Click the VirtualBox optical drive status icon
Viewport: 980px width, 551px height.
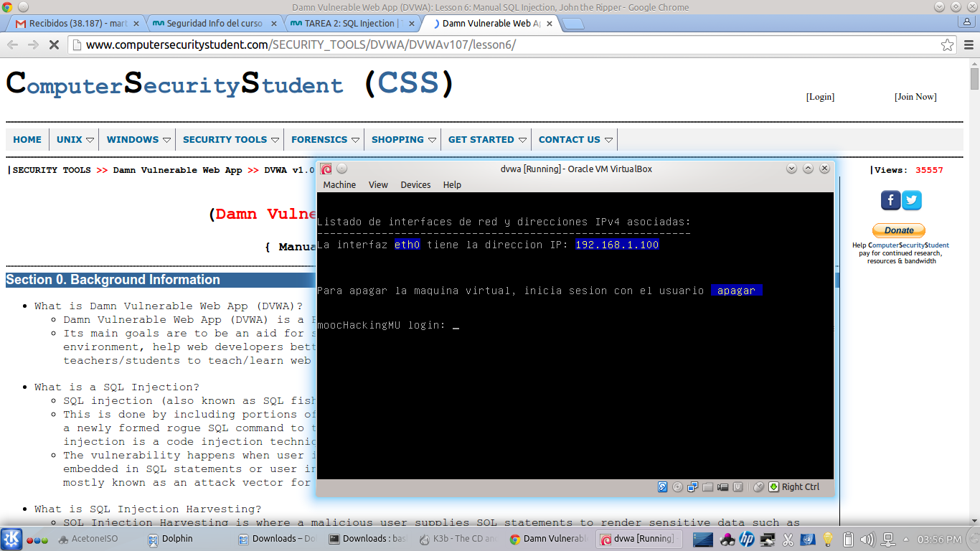678,487
